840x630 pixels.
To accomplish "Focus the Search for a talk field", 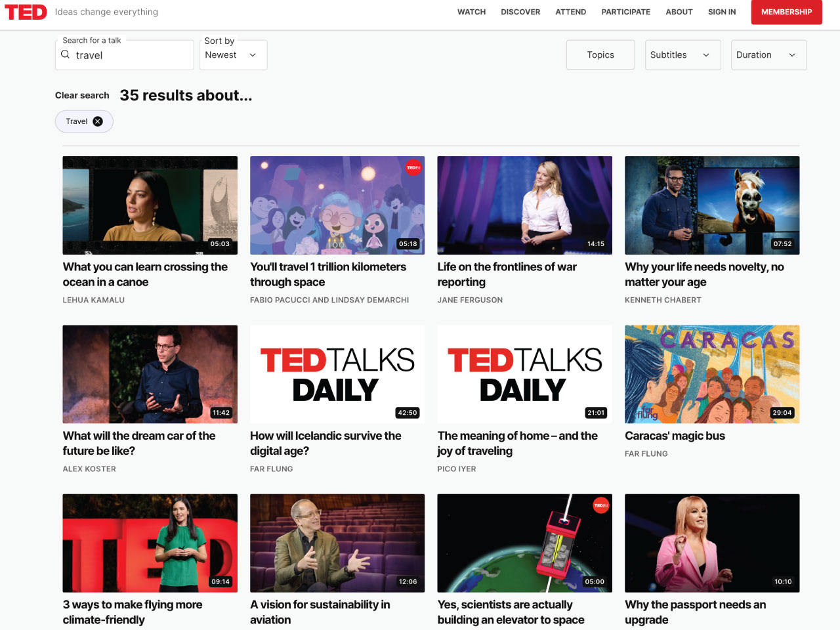I will 124,55.
